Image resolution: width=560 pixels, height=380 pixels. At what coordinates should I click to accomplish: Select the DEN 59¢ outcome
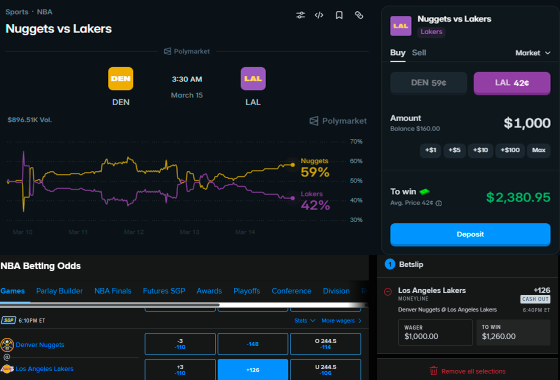coord(429,83)
